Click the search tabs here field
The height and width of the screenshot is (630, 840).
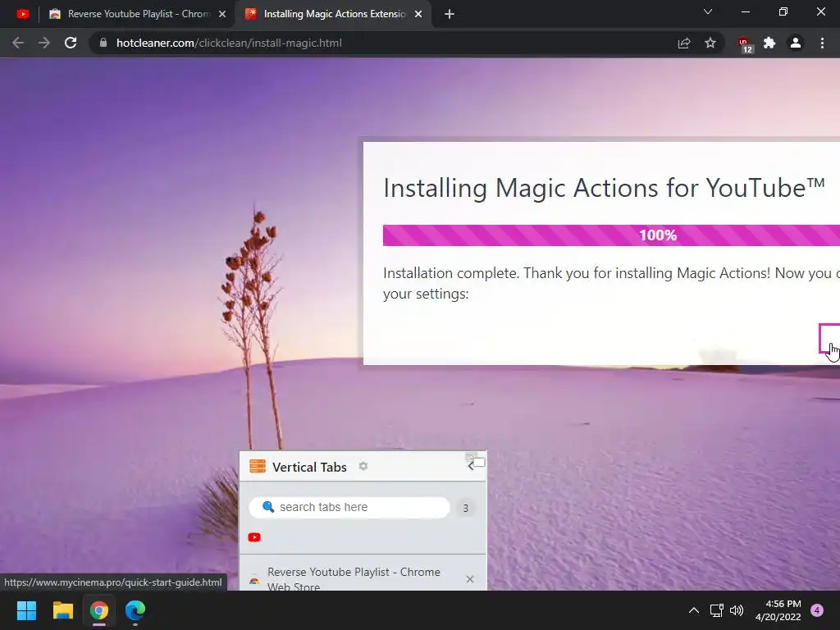pos(349,507)
